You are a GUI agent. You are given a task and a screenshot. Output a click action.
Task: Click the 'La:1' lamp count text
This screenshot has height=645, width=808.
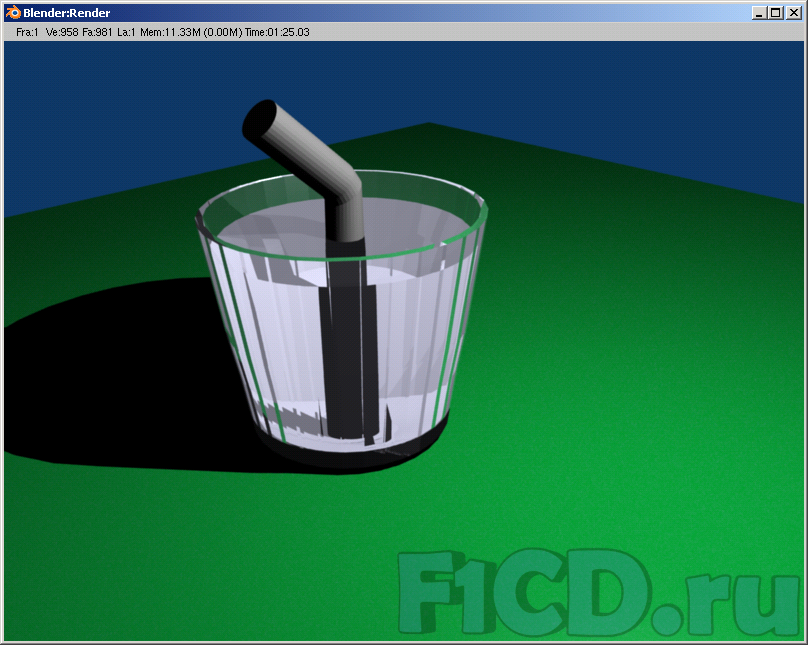pos(126,32)
